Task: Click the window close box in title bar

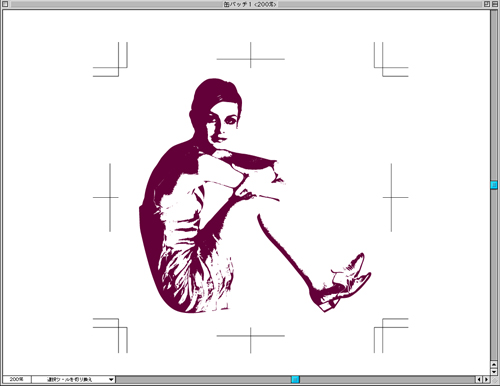Action: coord(5,4)
